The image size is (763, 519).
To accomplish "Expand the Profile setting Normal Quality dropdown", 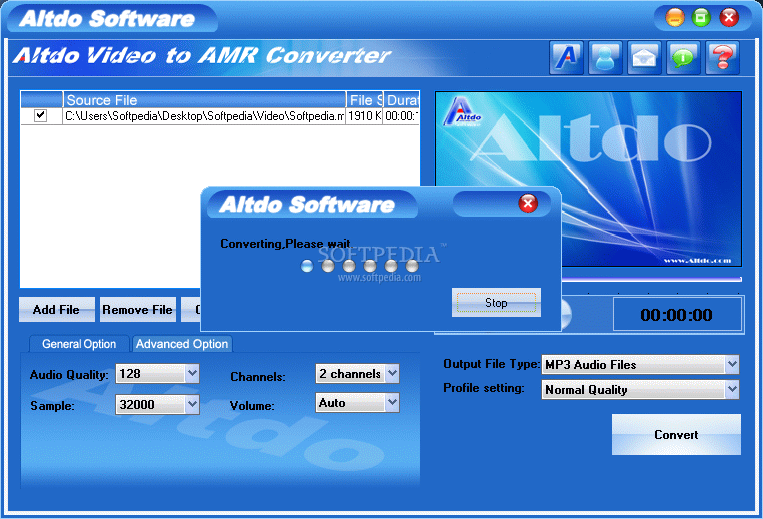I will pyautogui.click(x=732, y=389).
